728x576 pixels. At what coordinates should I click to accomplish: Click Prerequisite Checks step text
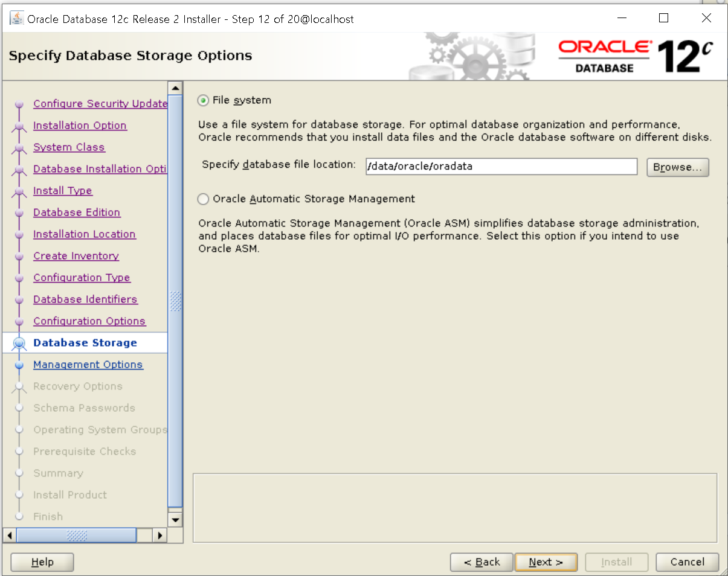point(85,452)
